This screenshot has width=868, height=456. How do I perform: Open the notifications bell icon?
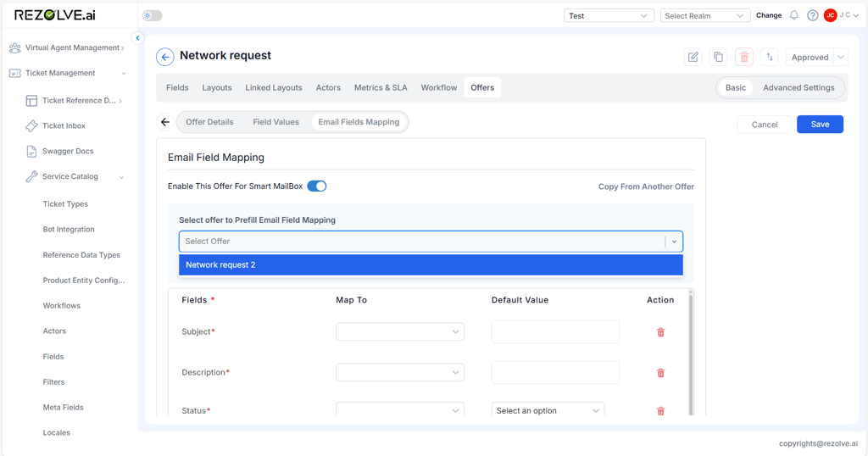tap(794, 15)
